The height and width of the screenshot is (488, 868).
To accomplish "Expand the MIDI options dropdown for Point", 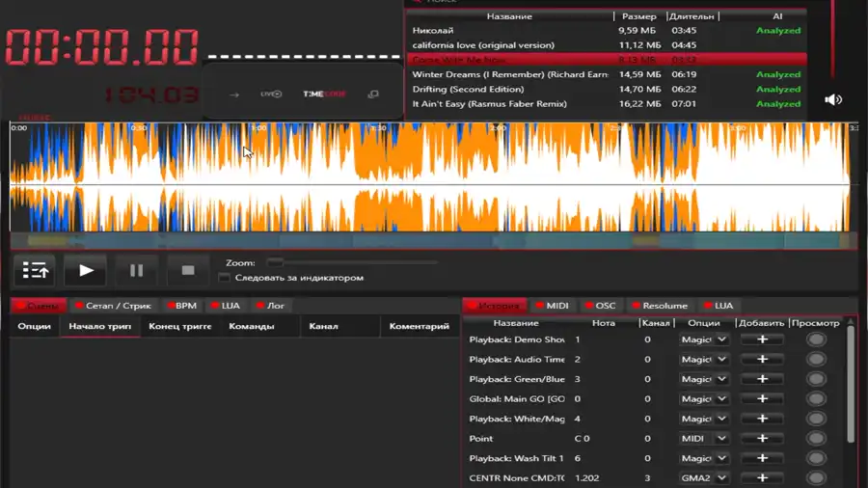I will pos(720,438).
